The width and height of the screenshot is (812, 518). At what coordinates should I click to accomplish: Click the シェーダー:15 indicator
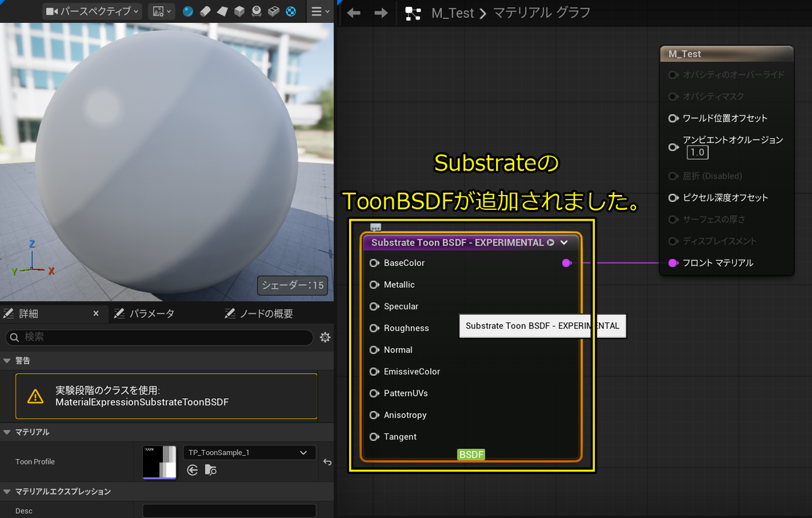(x=292, y=286)
